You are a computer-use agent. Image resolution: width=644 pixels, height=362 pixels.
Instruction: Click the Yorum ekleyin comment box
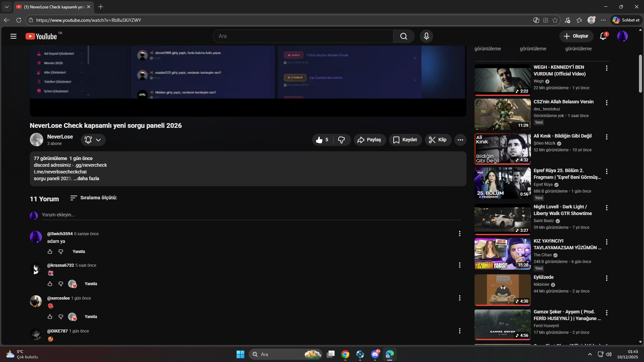pyautogui.click(x=251, y=215)
